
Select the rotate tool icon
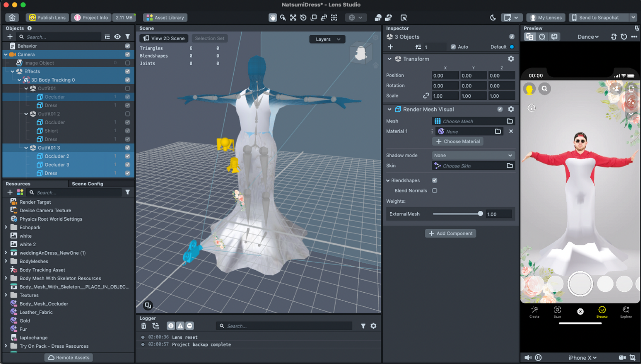point(303,17)
